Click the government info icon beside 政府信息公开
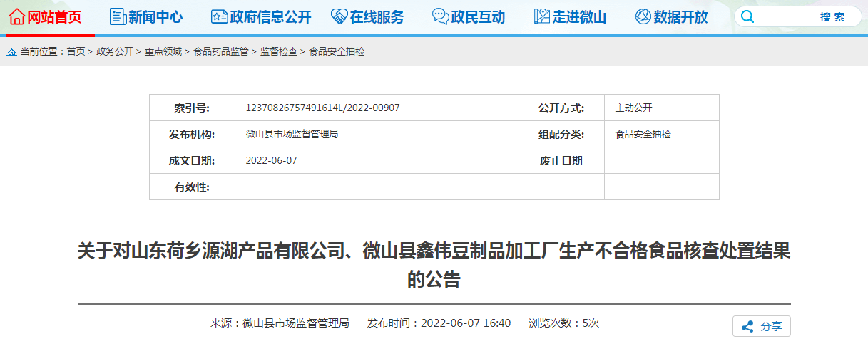868x339 pixels. click(220, 16)
